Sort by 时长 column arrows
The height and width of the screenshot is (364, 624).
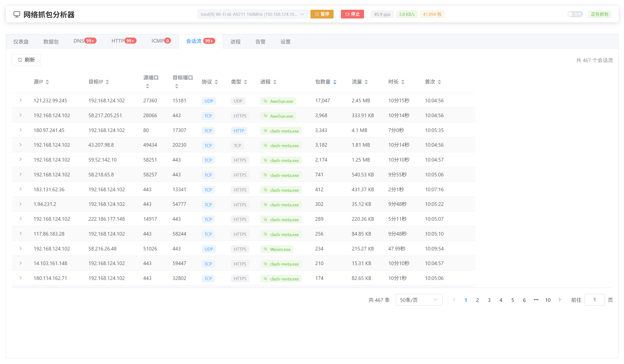(403, 82)
